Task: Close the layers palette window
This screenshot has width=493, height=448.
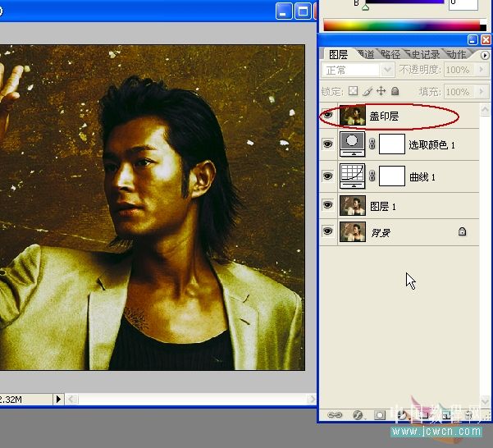Action: click(486, 40)
